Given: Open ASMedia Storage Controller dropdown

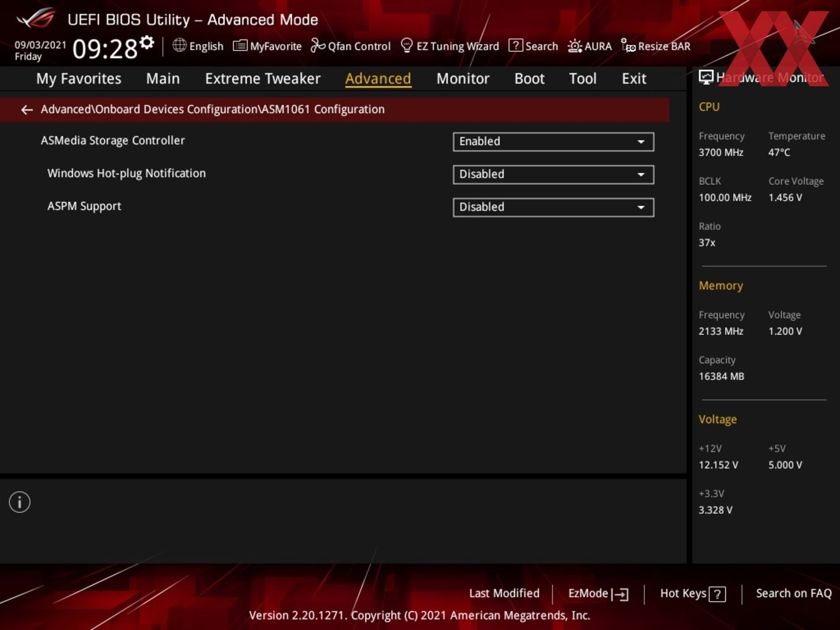Looking at the screenshot, I should [x=553, y=141].
